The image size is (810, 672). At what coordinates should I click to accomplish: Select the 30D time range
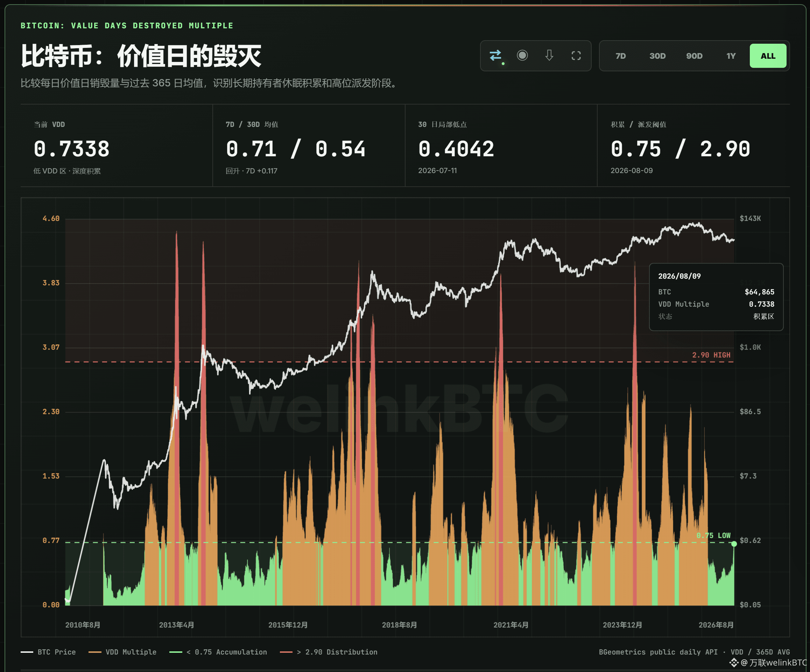pyautogui.click(x=657, y=56)
